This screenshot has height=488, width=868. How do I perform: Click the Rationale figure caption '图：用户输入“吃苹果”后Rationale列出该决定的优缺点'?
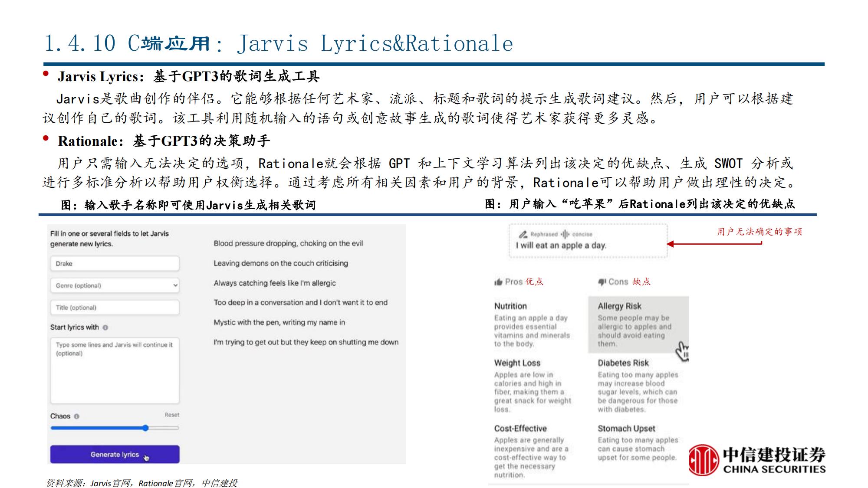pyautogui.click(x=640, y=204)
